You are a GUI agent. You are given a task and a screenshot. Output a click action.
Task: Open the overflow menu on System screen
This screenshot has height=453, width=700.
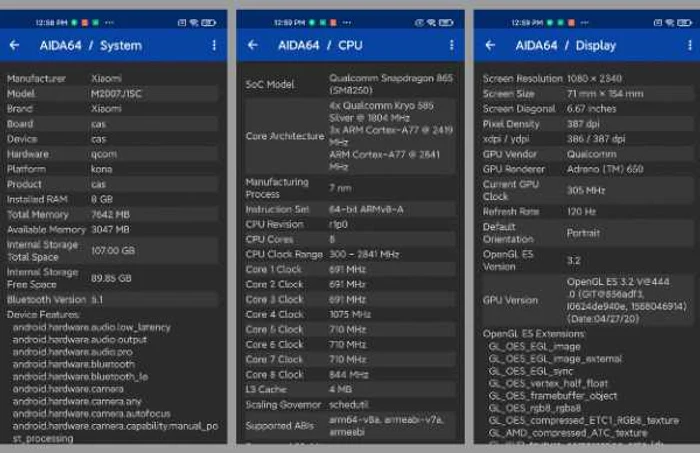214,45
